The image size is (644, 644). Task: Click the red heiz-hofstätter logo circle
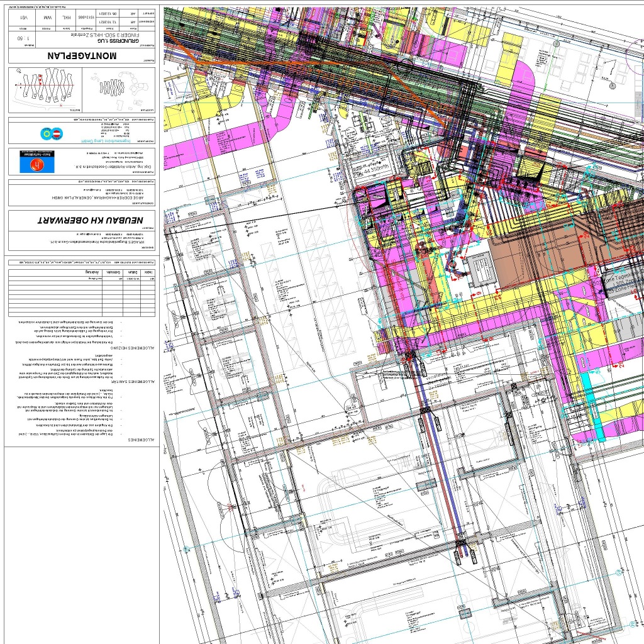click(37, 165)
